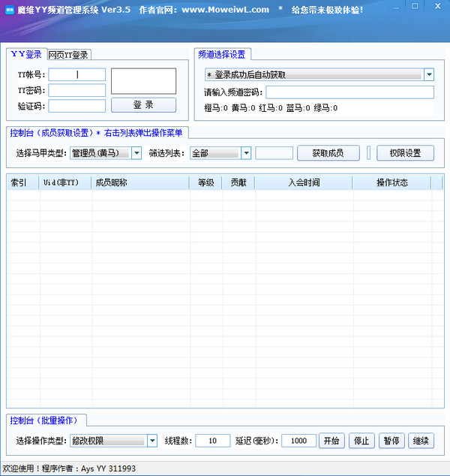Click the 线程数 thread count field

pos(213,441)
